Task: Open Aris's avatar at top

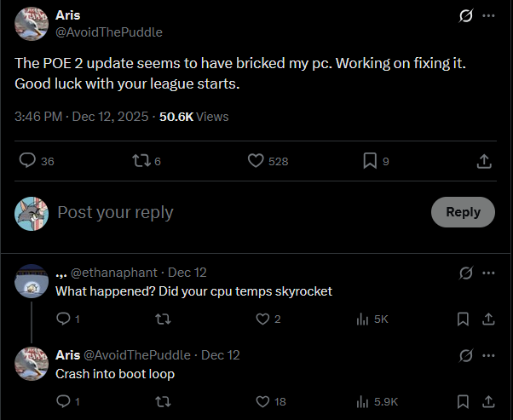Action: (32, 24)
